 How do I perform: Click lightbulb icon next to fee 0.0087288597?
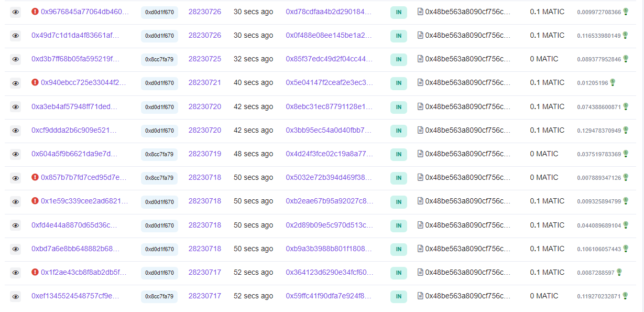619,272
